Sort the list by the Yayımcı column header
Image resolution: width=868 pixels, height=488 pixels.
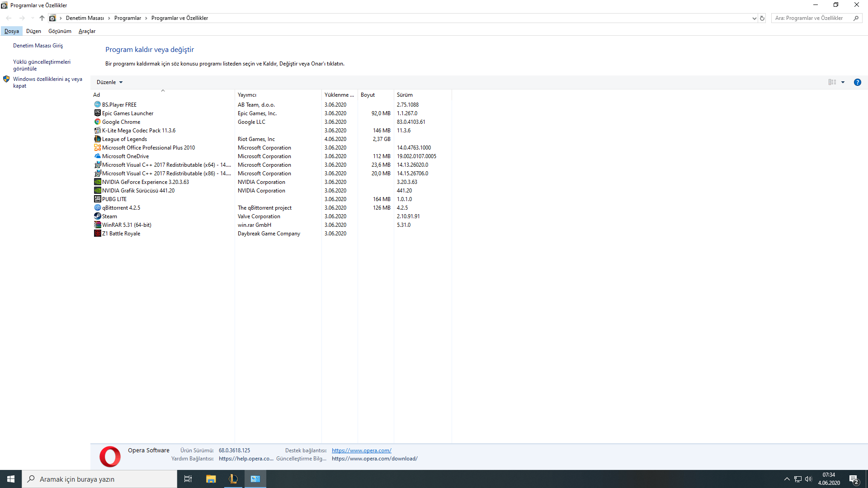247,95
